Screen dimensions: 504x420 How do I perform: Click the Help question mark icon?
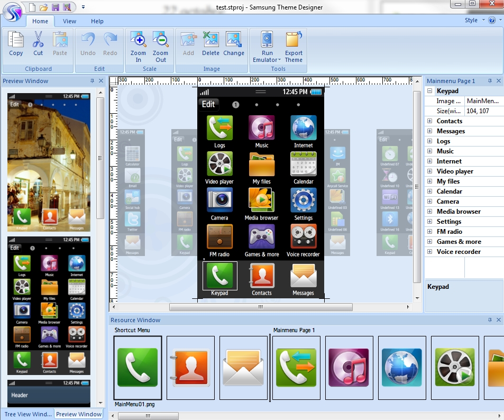pos(492,20)
